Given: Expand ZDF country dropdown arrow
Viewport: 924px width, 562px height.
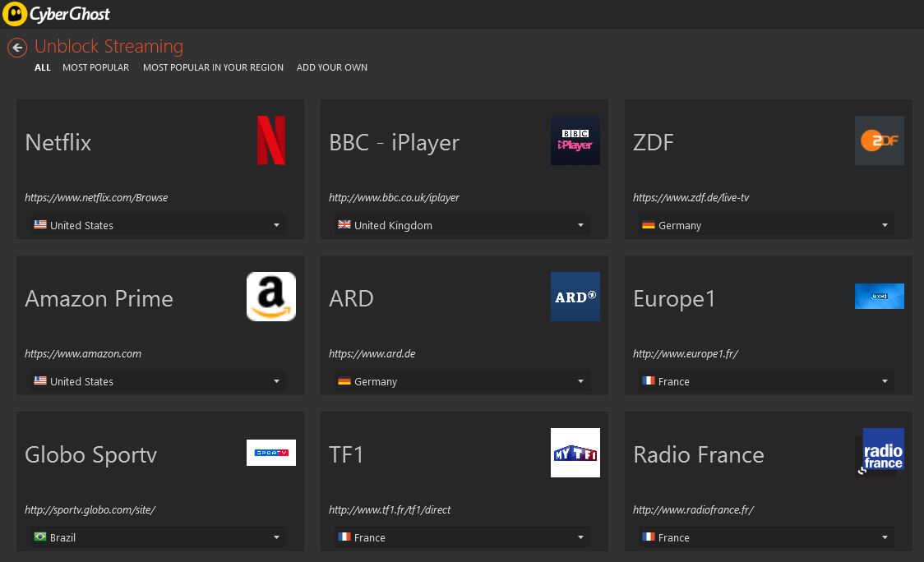Looking at the screenshot, I should point(885,225).
